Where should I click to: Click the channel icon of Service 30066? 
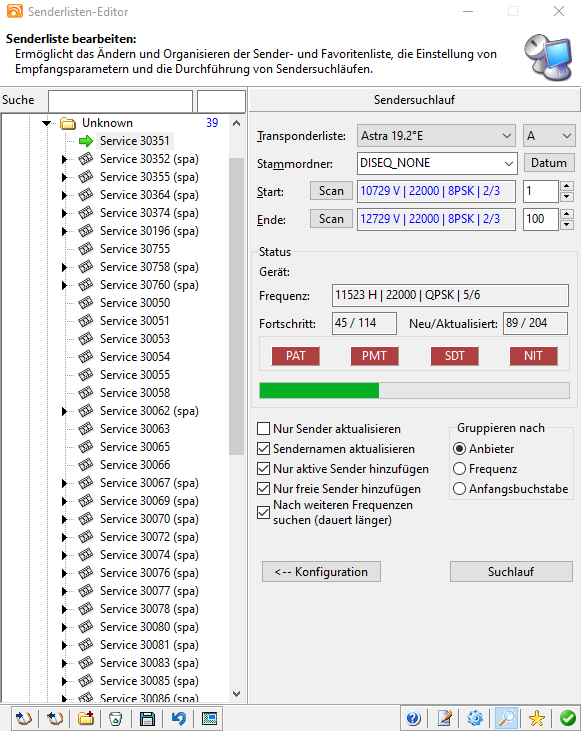click(x=86, y=465)
